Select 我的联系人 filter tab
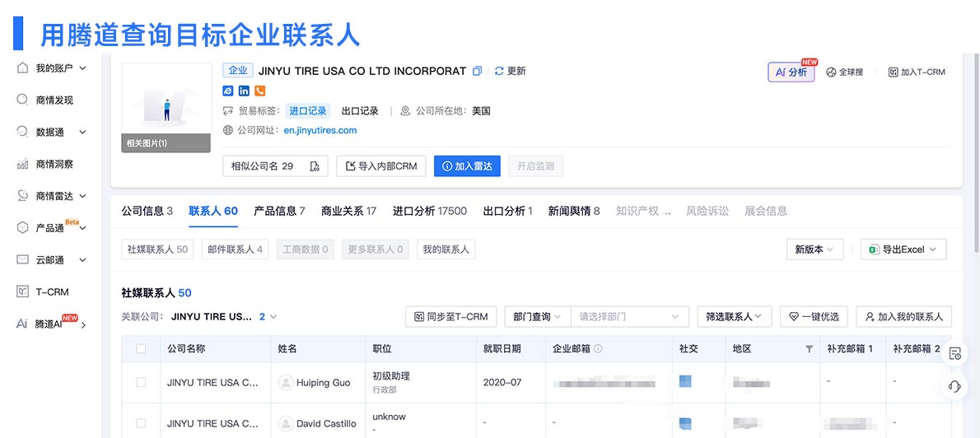Image resolution: width=980 pixels, height=438 pixels. click(446, 249)
